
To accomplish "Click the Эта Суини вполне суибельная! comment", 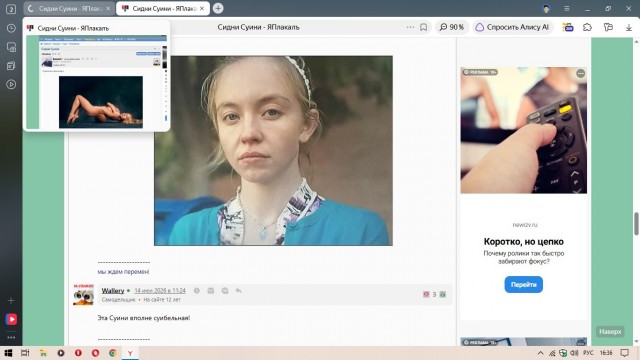I will [x=144, y=318].
